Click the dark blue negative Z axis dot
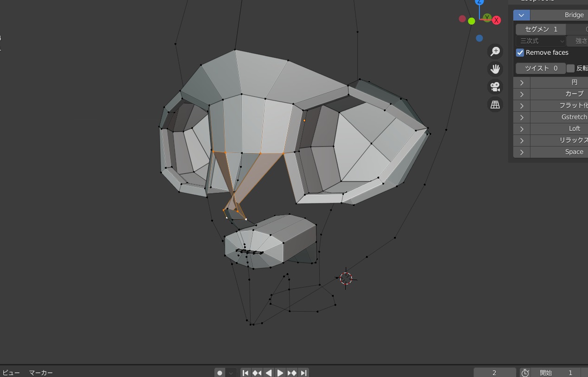This screenshot has width=588, height=377. 479,38
